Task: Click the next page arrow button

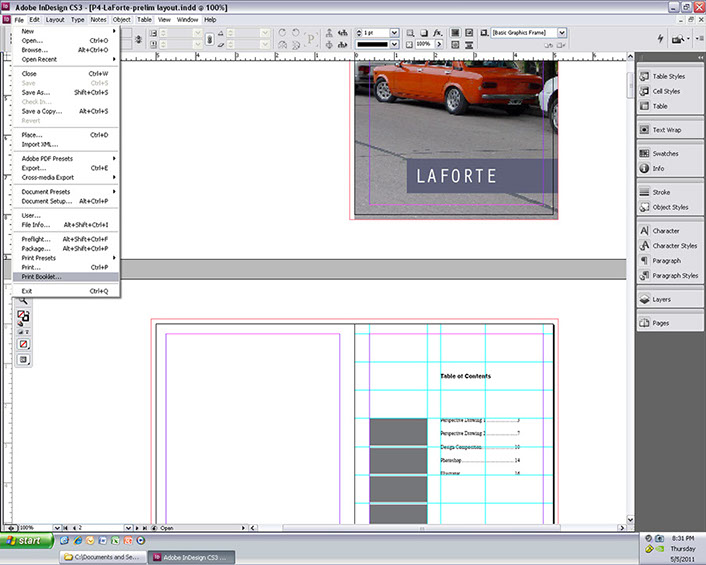Action: [x=137, y=528]
